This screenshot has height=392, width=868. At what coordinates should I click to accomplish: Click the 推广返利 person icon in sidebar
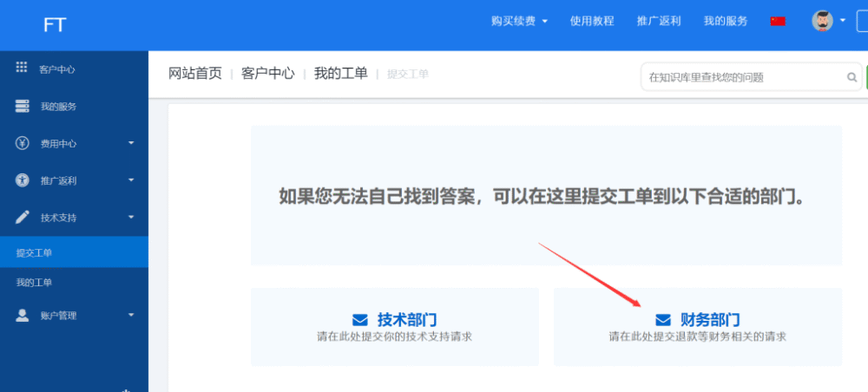click(x=23, y=180)
